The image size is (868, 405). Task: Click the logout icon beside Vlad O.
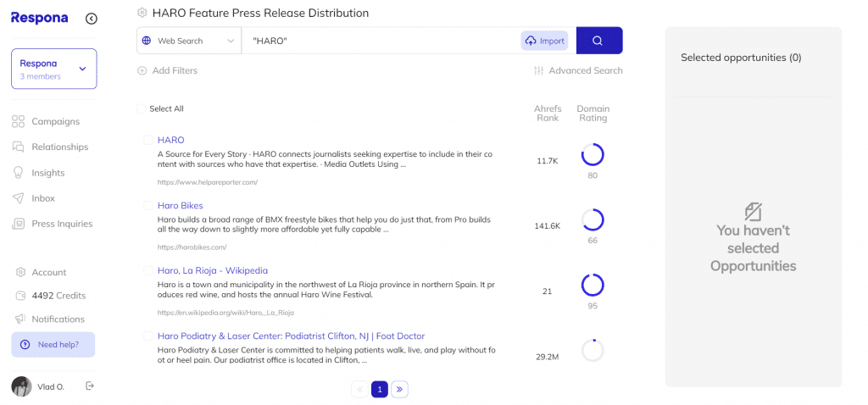click(90, 386)
